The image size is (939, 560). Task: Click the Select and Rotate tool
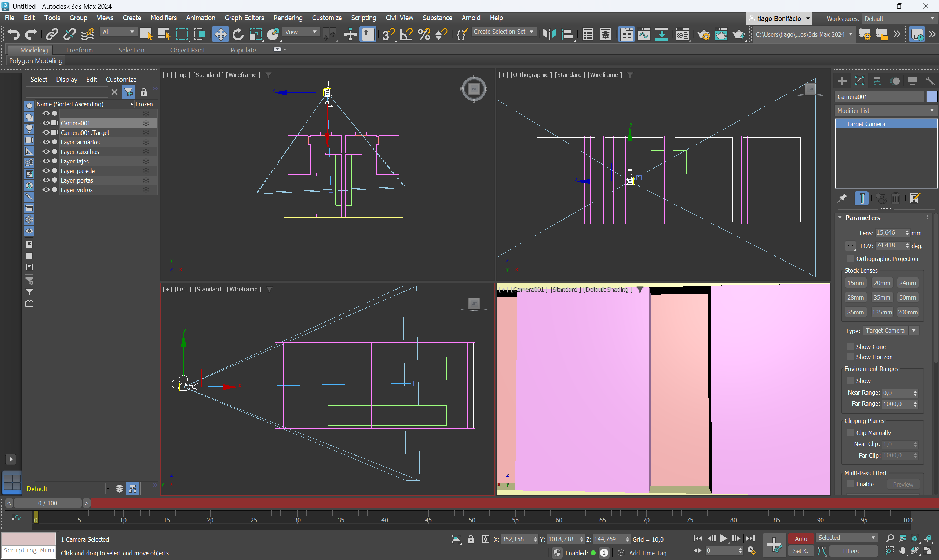238,34
